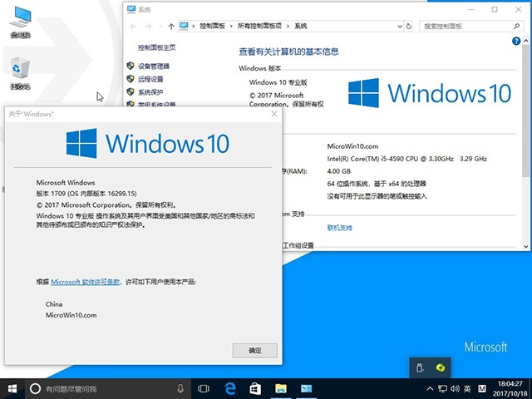Click the 确定 button in About dialog
The height and width of the screenshot is (399, 532).
pyautogui.click(x=254, y=351)
